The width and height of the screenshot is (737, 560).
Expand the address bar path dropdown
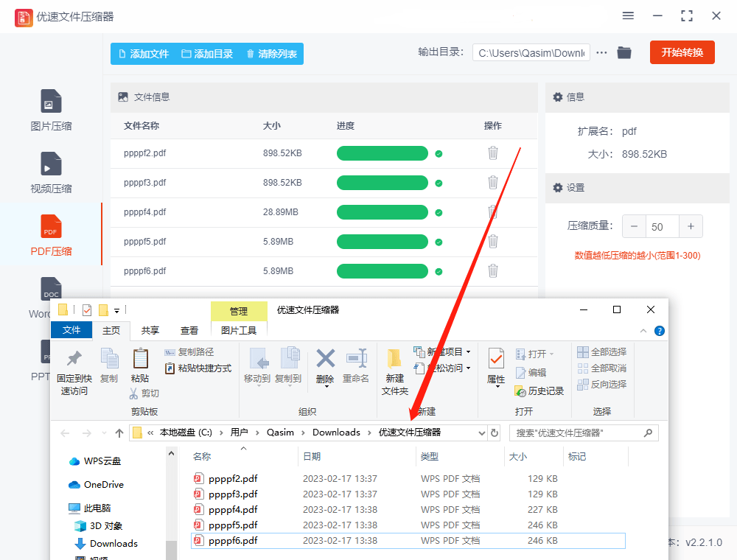click(481, 433)
